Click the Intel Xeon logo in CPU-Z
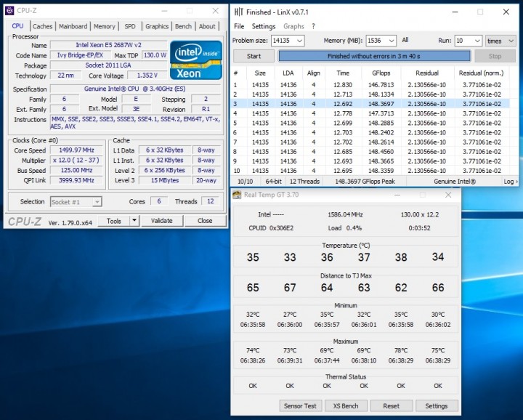This screenshot has width=523, height=420. [x=196, y=60]
